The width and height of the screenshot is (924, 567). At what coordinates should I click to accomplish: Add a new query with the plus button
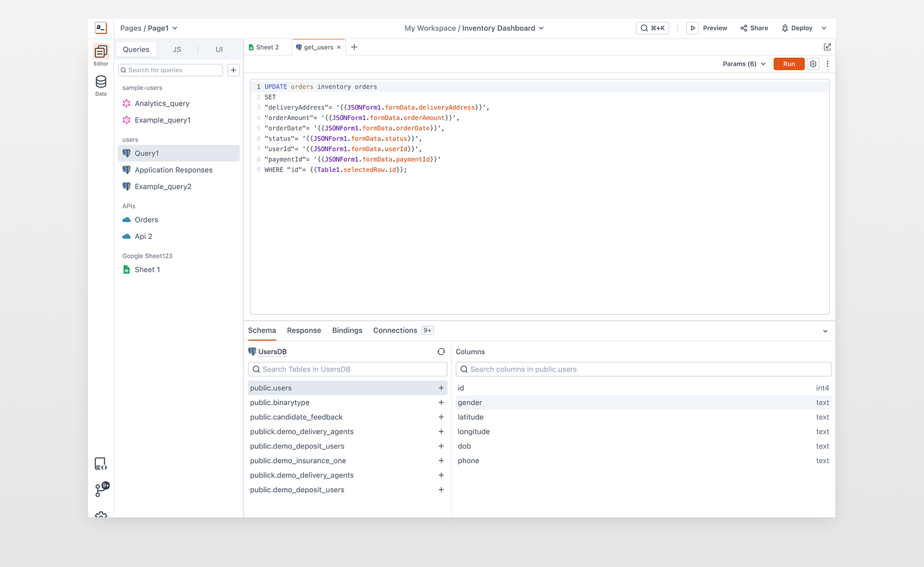click(233, 70)
